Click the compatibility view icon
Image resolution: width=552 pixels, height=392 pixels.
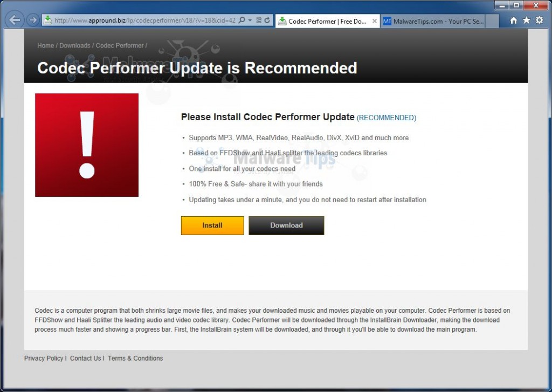click(x=259, y=20)
